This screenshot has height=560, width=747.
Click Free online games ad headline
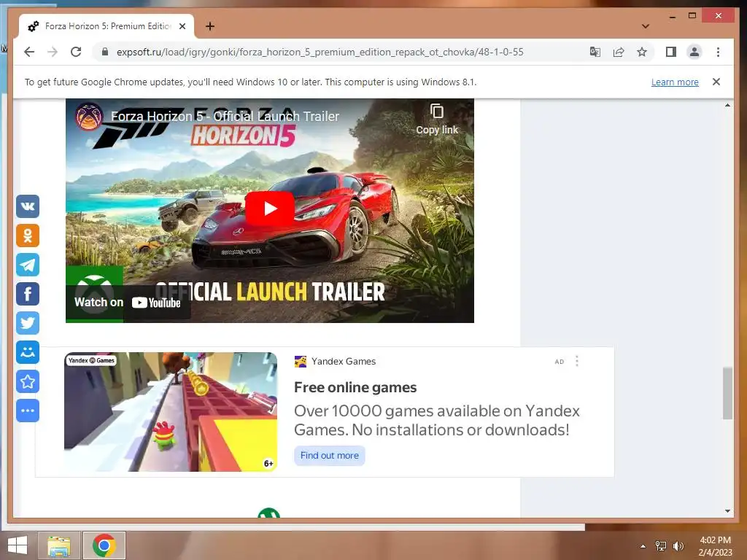[355, 388]
